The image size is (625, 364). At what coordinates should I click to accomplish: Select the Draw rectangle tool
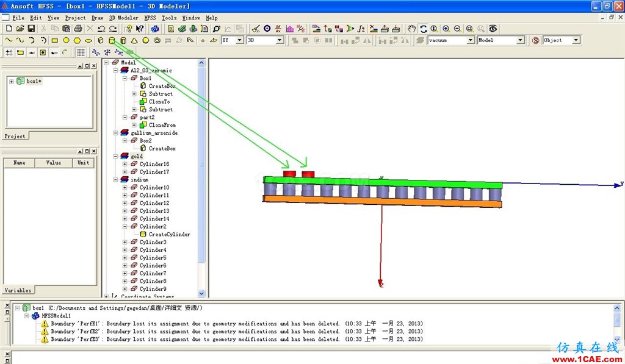(54, 40)
